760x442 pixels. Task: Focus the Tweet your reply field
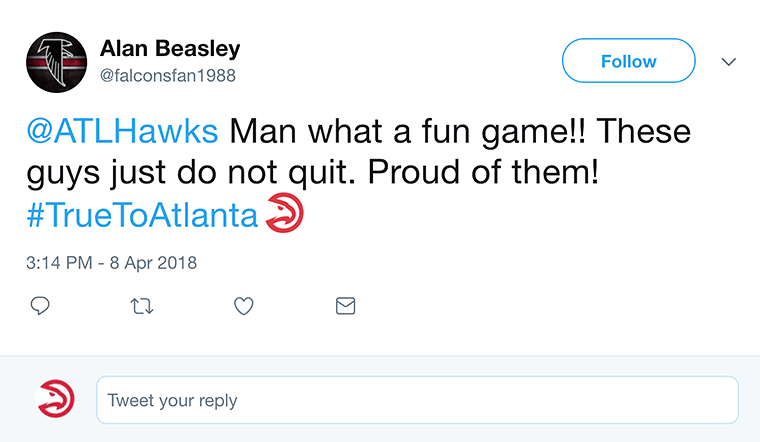coord(417,400)
